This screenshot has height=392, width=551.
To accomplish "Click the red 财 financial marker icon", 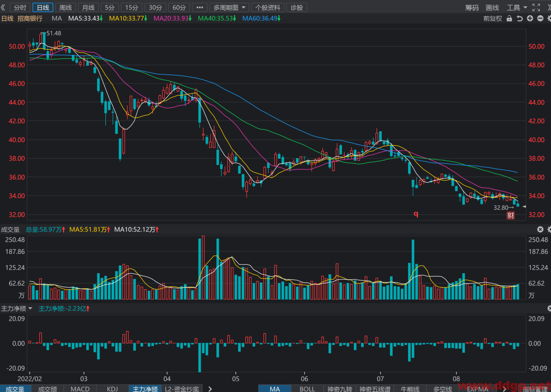I will 510,216.
